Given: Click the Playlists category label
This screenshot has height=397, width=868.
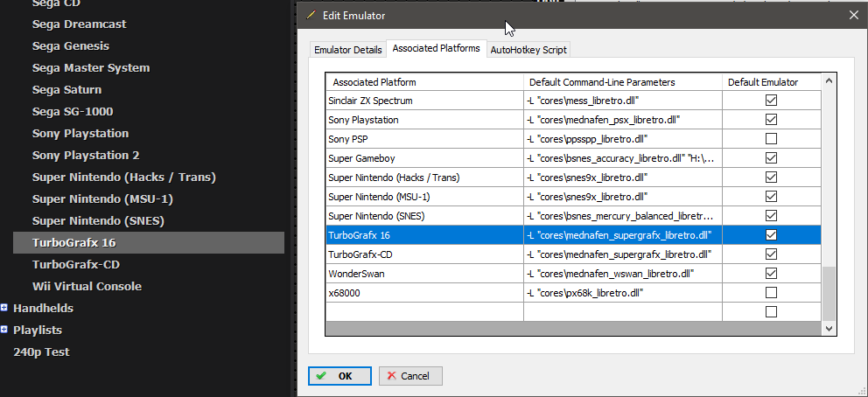Looking at the screenshot, I should [38, 330].
